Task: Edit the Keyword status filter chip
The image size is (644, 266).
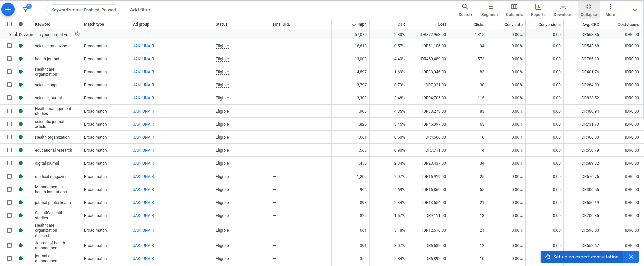Action: [x=84, y=10]
